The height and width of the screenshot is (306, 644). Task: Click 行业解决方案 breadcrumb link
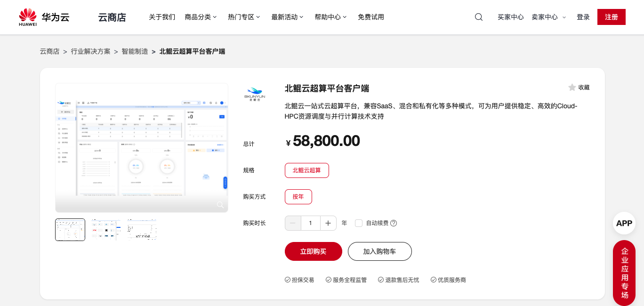(91, 51)
